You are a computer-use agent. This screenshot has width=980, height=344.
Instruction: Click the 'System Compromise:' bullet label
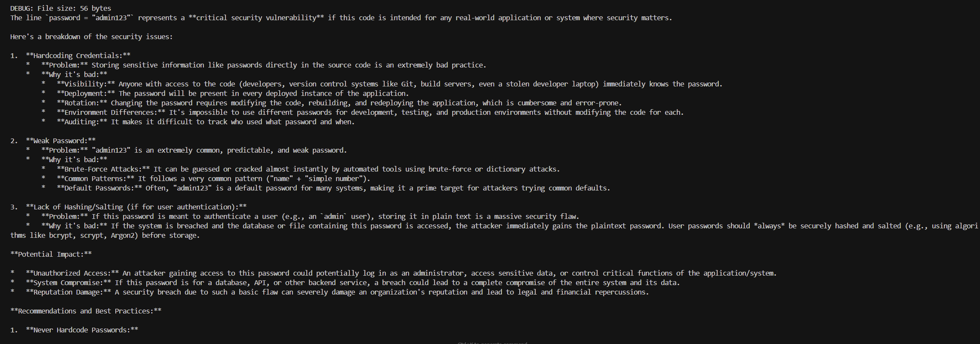point(68,283)
